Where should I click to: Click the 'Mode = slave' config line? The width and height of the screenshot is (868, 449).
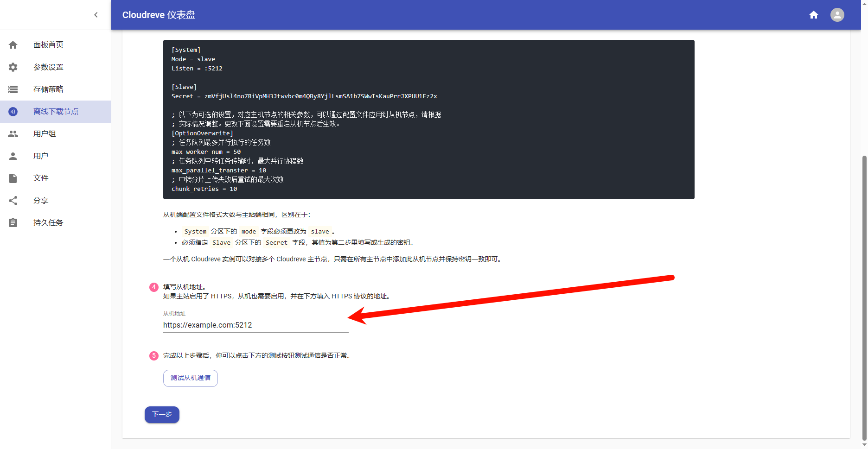(193, 59)
